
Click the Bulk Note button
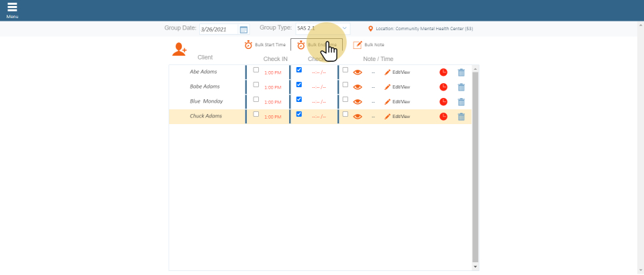coord(369,45)
